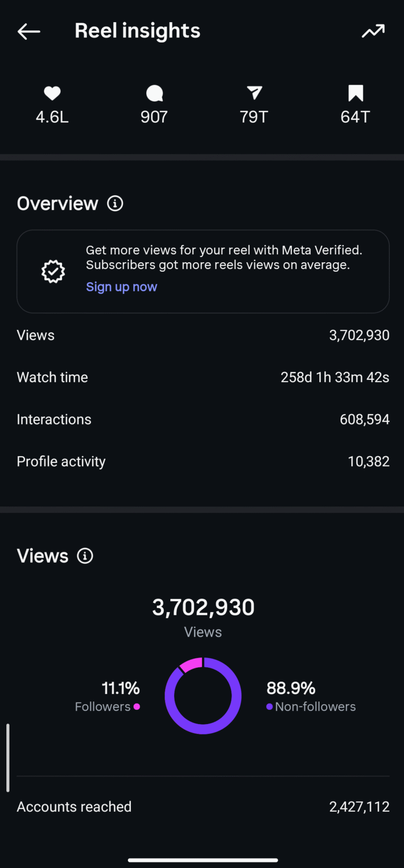This screenshot has width=404, height=868.
Task: Open the Views section info icon
Action: point(85,556)
